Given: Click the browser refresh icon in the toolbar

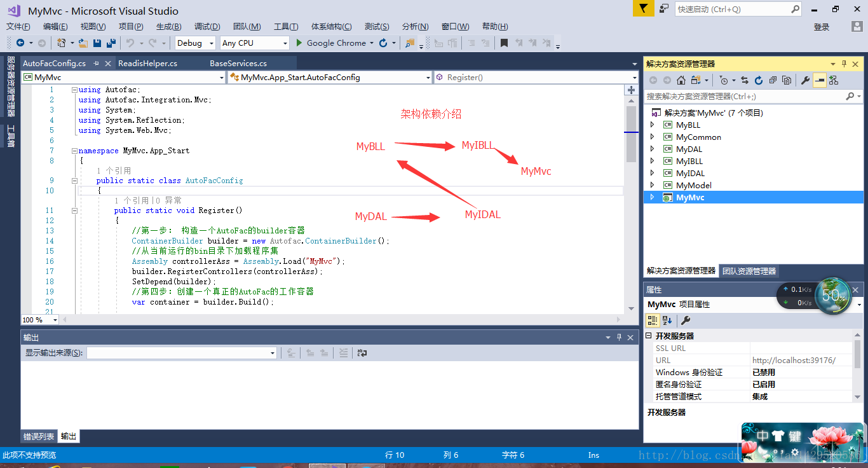Looking at the screenshot, I should 383,43.
